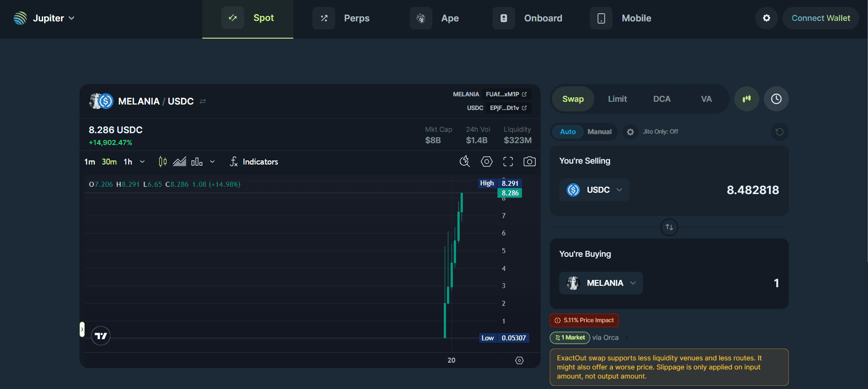Expand route details arrow after via Orca
The width and height of the screenshot is (868, 389).
(x=627, y=338)
